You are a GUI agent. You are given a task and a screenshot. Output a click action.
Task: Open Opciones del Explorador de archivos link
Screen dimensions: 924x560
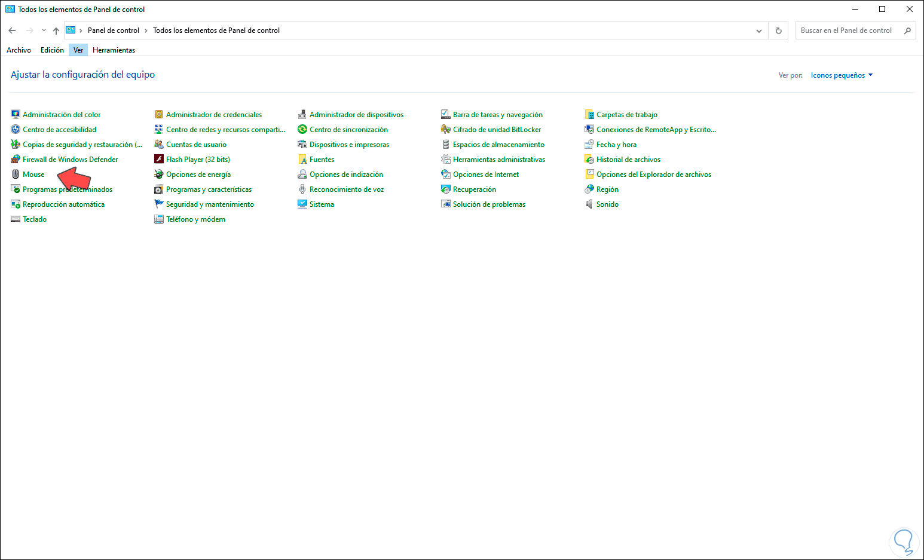tap(654, 174)
